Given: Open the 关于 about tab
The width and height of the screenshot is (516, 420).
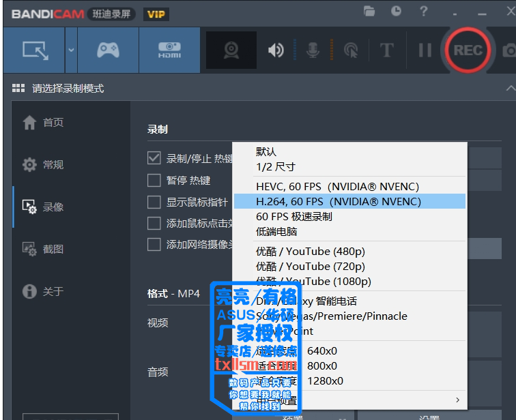Looking at the screenshot, I should click(x=43, y=291).
